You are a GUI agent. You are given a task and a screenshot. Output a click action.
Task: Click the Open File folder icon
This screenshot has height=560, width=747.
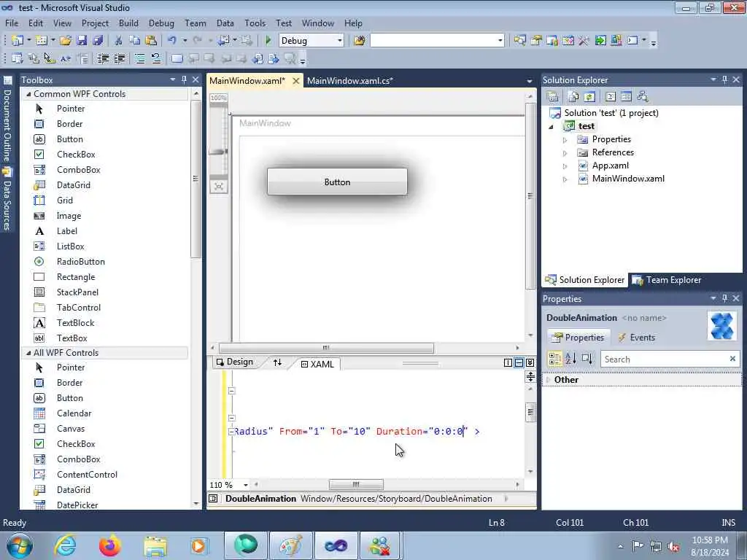[x=65, y=41]
